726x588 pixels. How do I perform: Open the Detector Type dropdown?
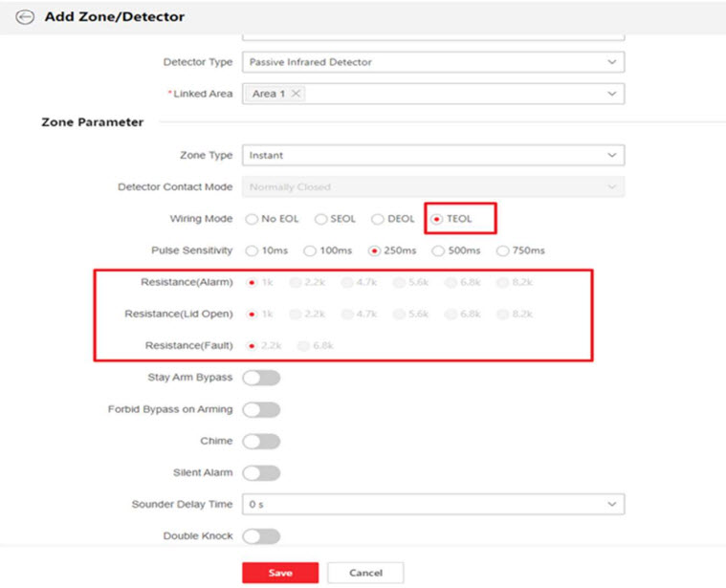[432, 62]
